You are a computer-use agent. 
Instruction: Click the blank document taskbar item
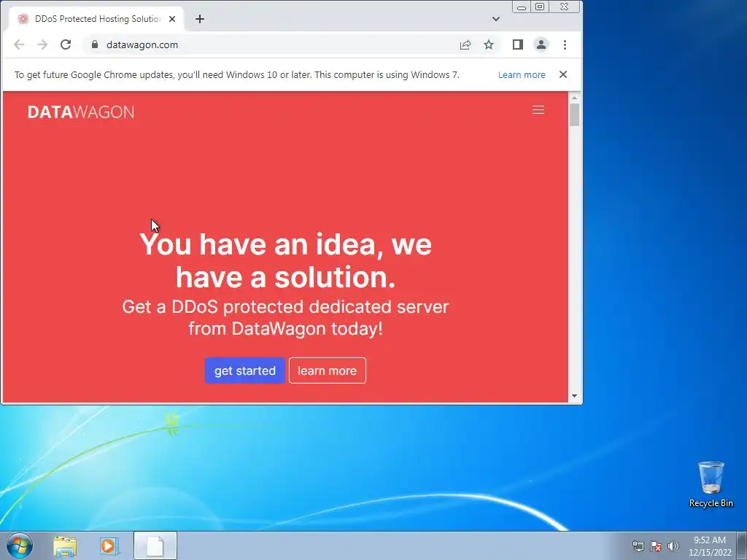(x=155, y=545)
